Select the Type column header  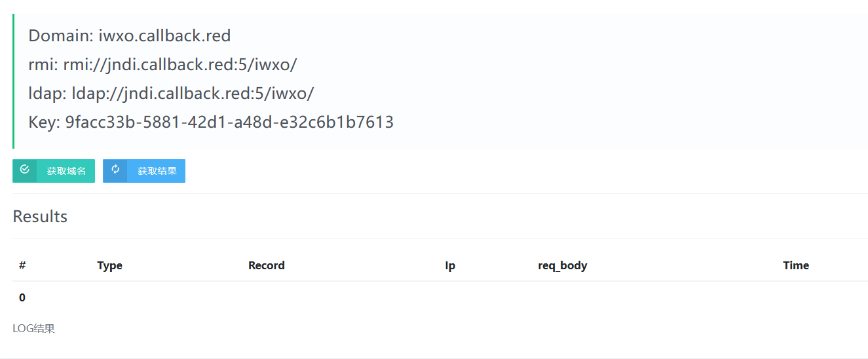coord(109,265)
